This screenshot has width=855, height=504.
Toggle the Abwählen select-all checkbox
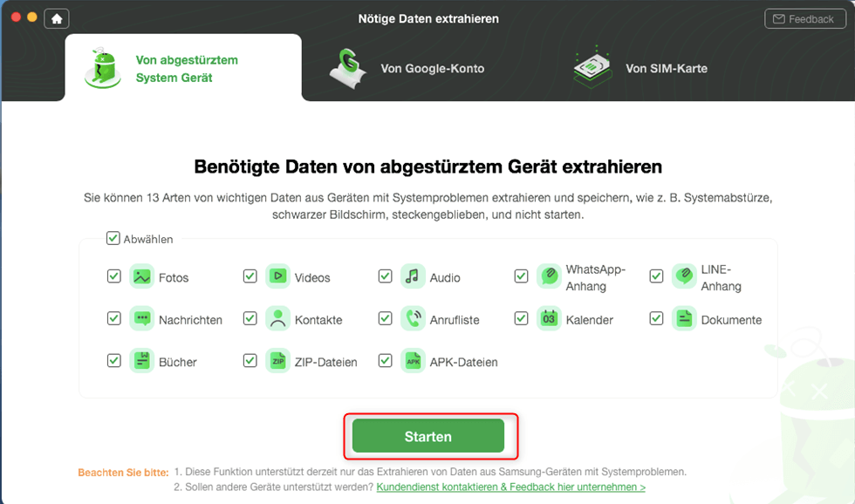click(113, 238)
